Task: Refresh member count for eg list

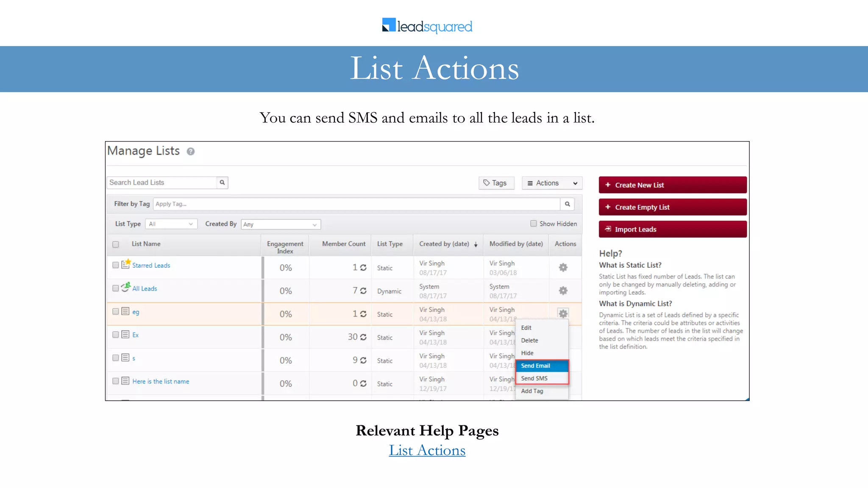Action: (x=363, y=314)
